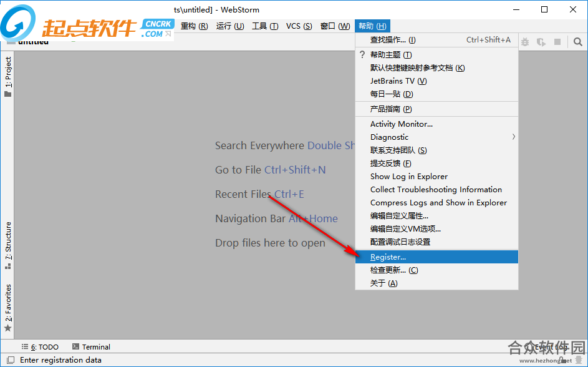Minimize the WebStorm window

516,9
